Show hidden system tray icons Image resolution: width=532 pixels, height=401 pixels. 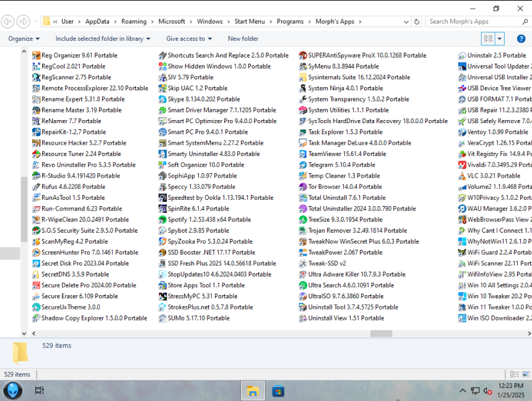[x=463, y=390]
